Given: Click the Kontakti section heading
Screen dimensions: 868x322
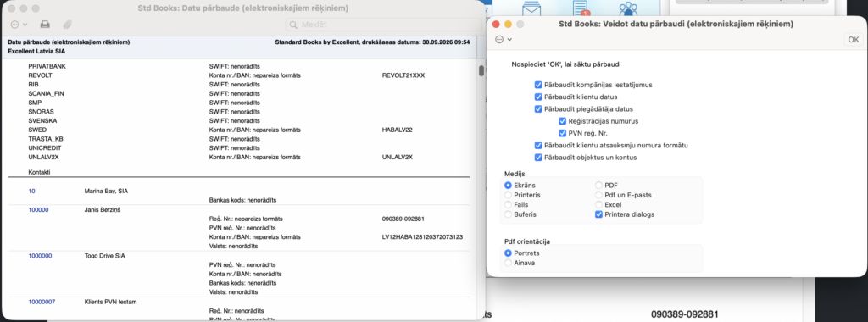Looking at the screenshot, I should (39, 173).
